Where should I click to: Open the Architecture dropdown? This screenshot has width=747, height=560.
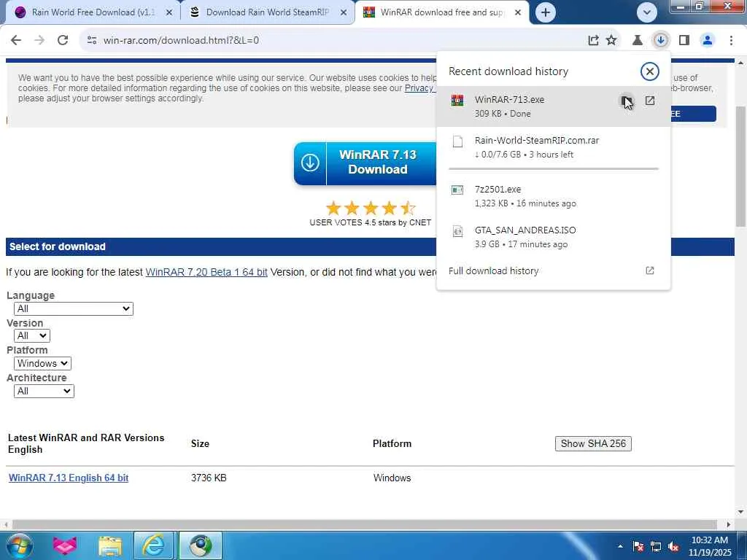click(44, 391)
